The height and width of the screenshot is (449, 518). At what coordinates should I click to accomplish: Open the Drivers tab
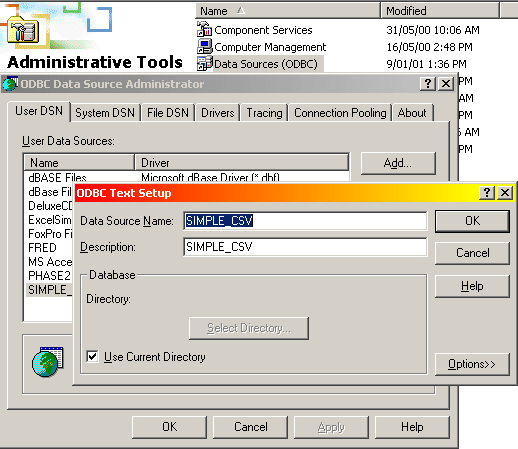click(218, 113)
